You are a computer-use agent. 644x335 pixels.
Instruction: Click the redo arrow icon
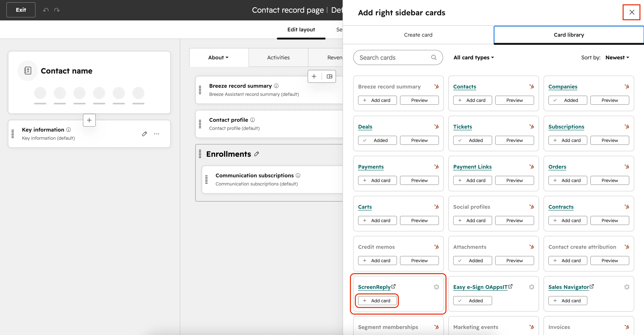tap(57, 10)
